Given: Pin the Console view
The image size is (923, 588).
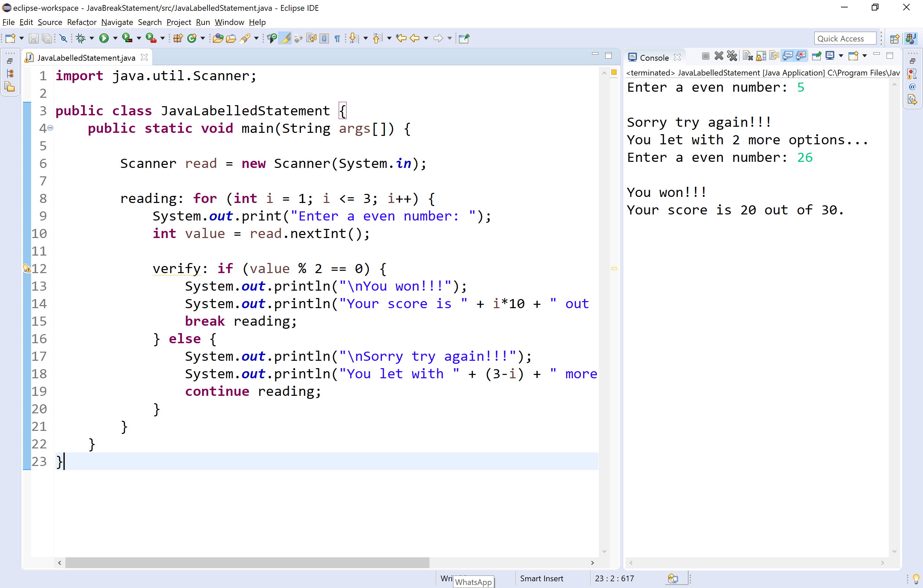Looking at the screenshot, I should [816, 56].
